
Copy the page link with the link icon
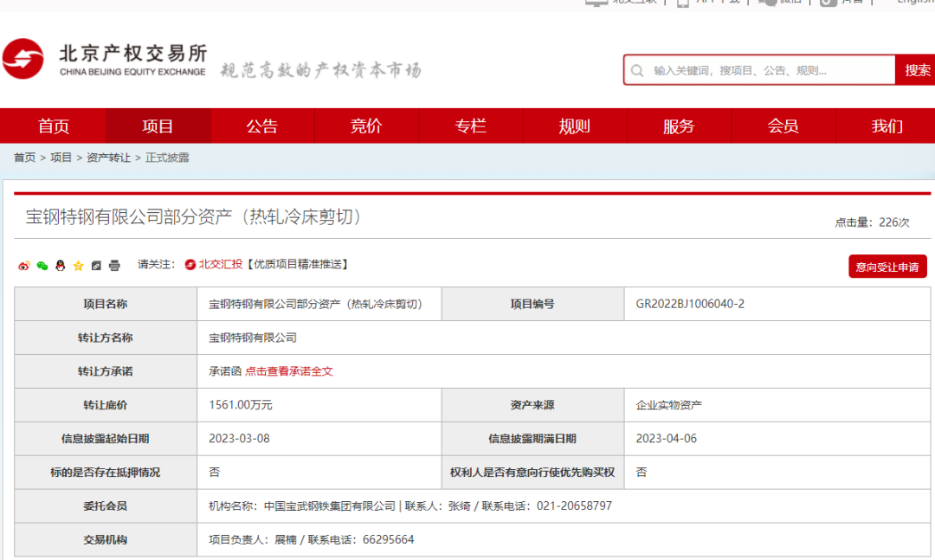(96, 266)
